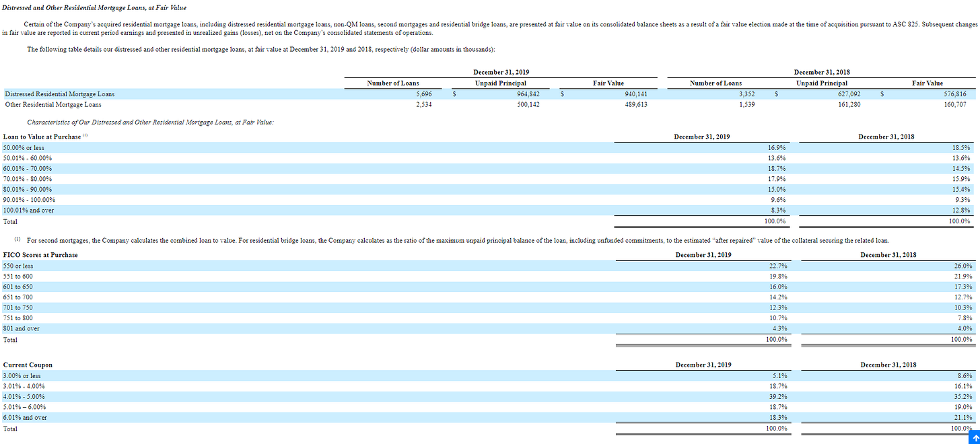Select 35.2% in the 4.01% - 5.00% row
Image resolution: width=980 pixels, height=444 pixels.
click(963, 397)
